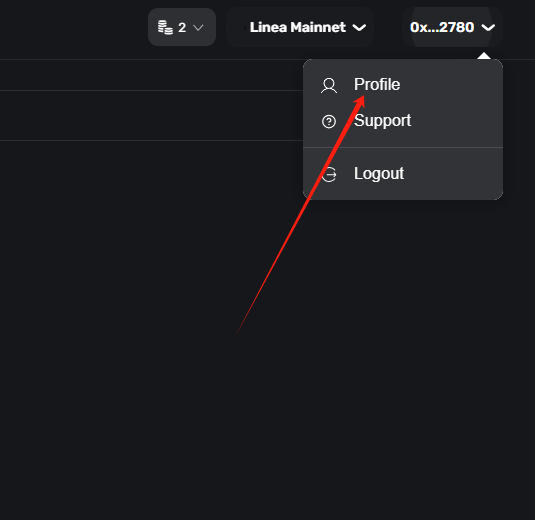Click the empty dark area below the menu
Screen dimensions: 535x520
point(375,341)
